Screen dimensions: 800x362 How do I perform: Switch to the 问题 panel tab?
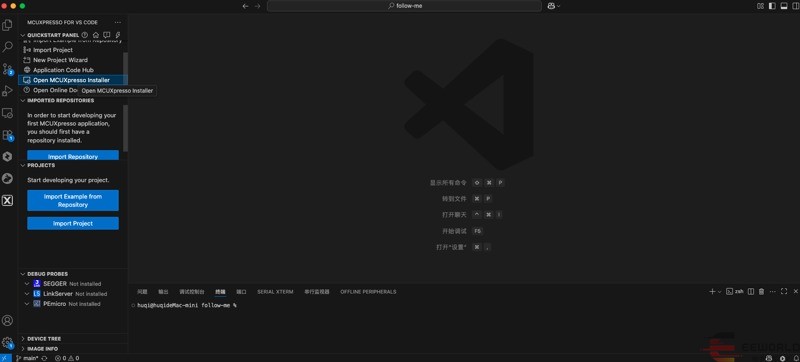(142, 292)
